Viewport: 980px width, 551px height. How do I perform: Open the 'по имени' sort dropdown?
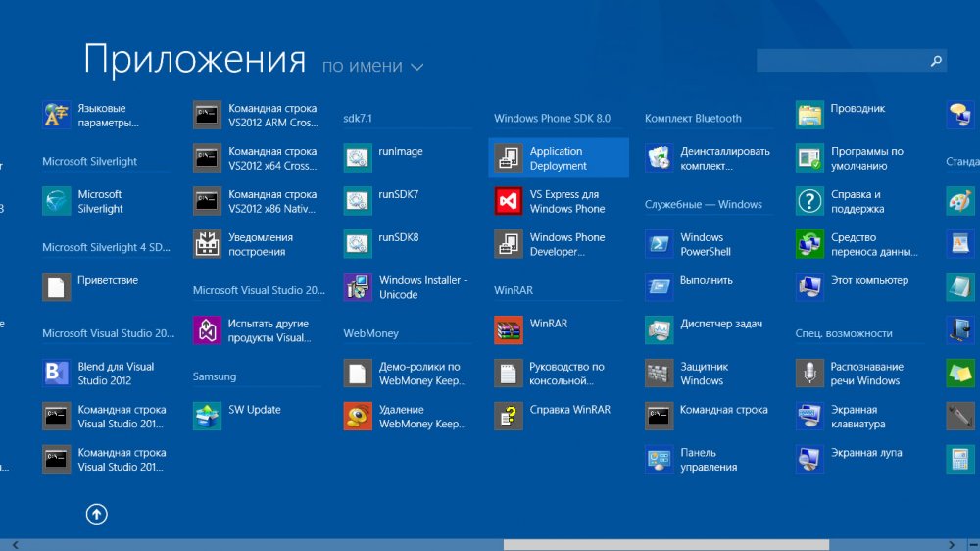372,66
